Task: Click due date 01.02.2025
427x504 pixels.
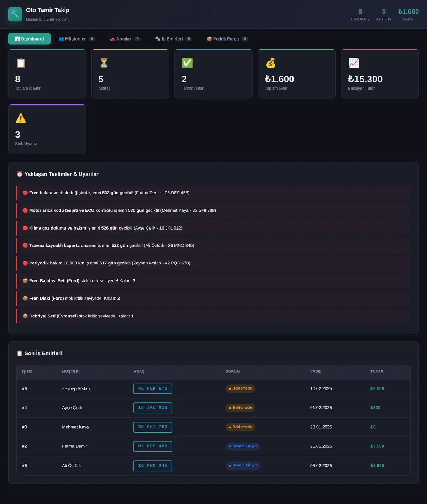Action: pos(321,408)
